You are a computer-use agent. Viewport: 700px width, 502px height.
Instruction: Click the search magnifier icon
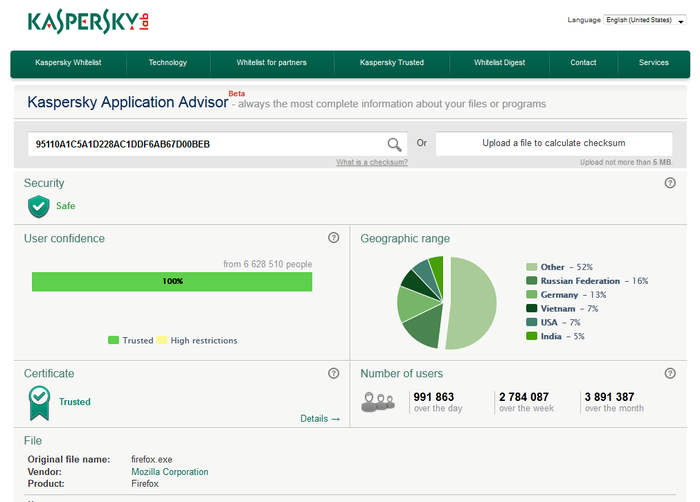pyautogui.click(x=394, y=144)
